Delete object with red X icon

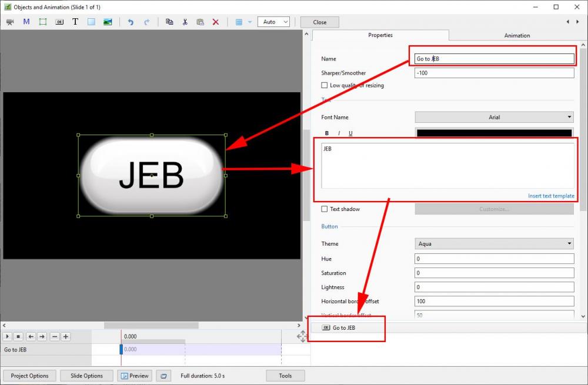pyautogui.click(x=215, y=22)
